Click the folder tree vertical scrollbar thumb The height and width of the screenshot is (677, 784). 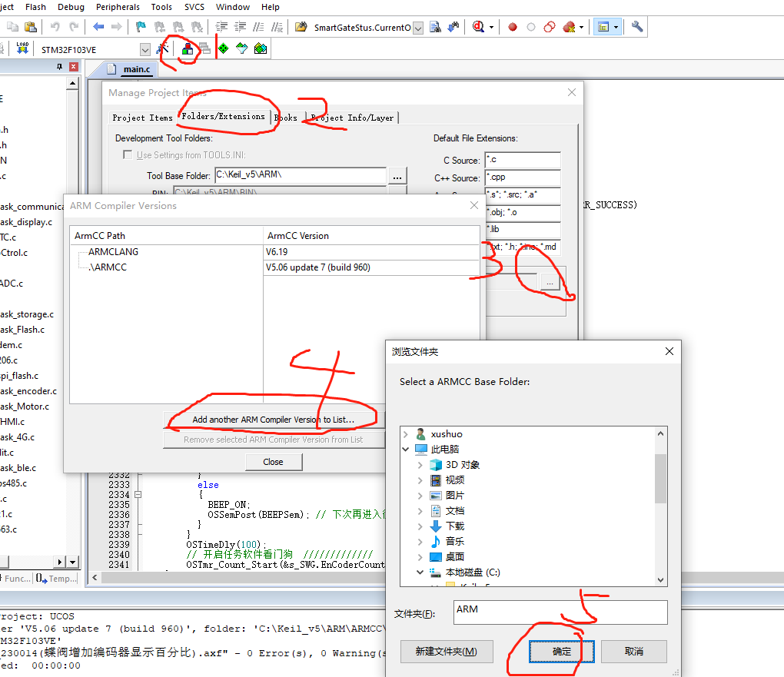(x=660, y=479)
